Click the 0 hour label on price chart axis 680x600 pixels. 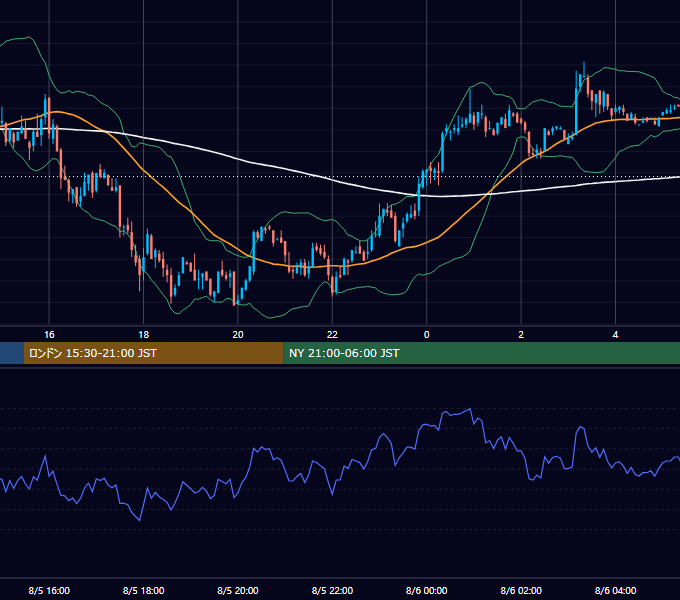426,335
